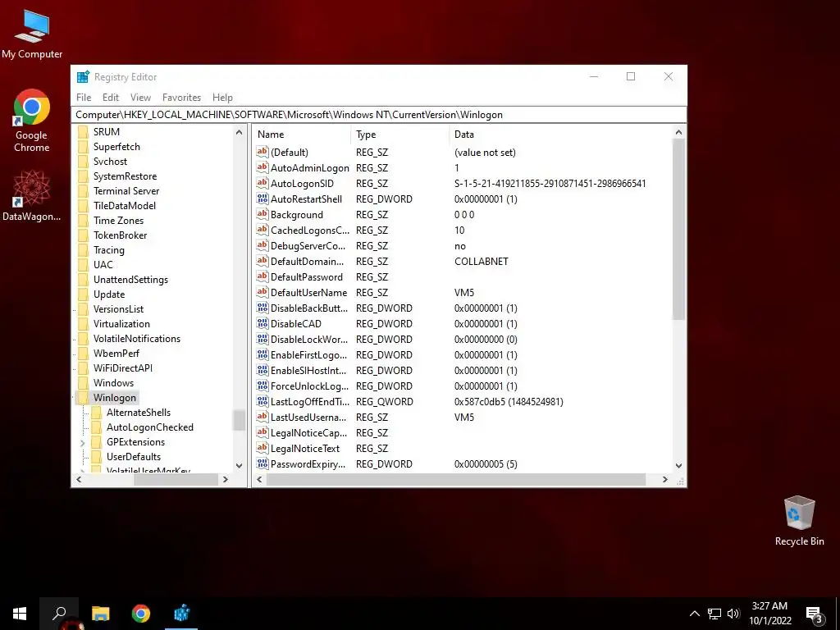Select the AlternateShells folder icon
840x630 pixels.
96,413
